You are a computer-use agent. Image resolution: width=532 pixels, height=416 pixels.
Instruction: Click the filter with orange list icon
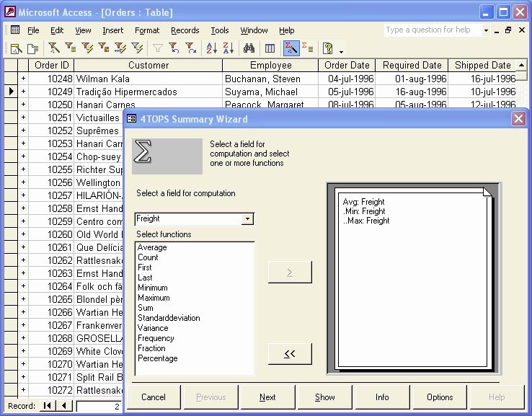(x=104, y=48)
